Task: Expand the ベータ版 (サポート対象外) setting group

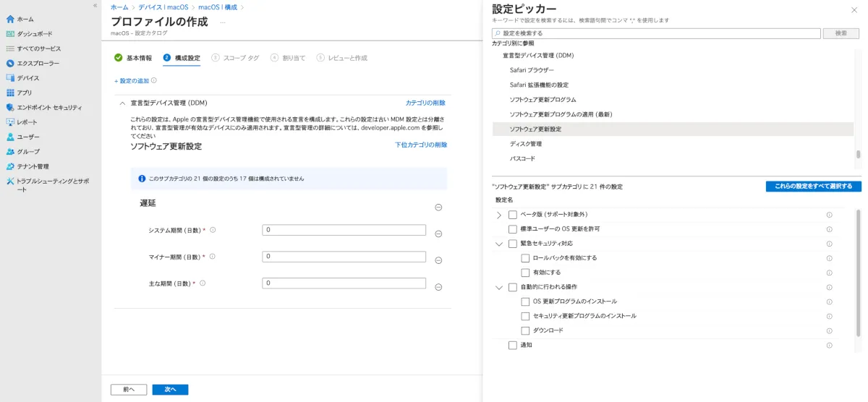Action: pyautogui.click(x=499, y=215)
